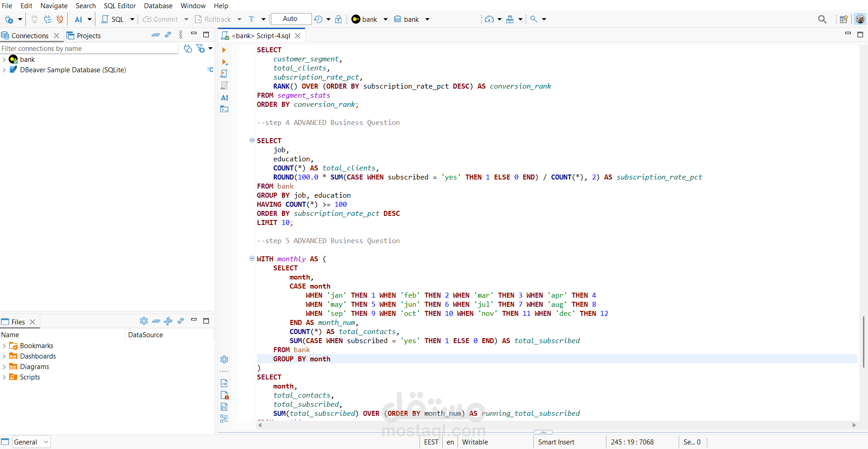Viewport: 868px width, 449px height.
Task: Click the transaction log clock icon
Action: coord(318,20)
